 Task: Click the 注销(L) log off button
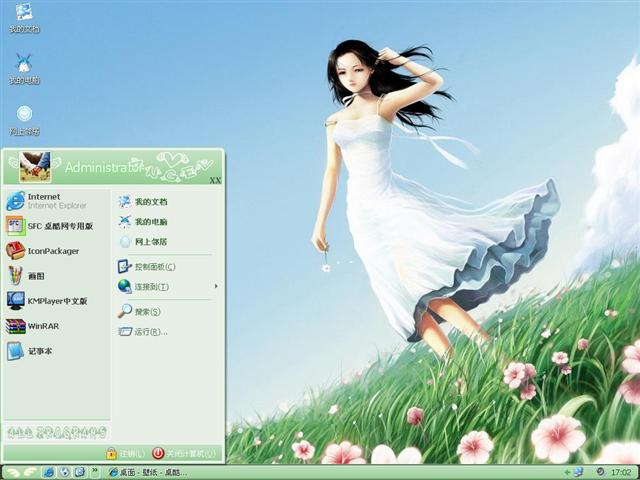(x=126, y=453)
